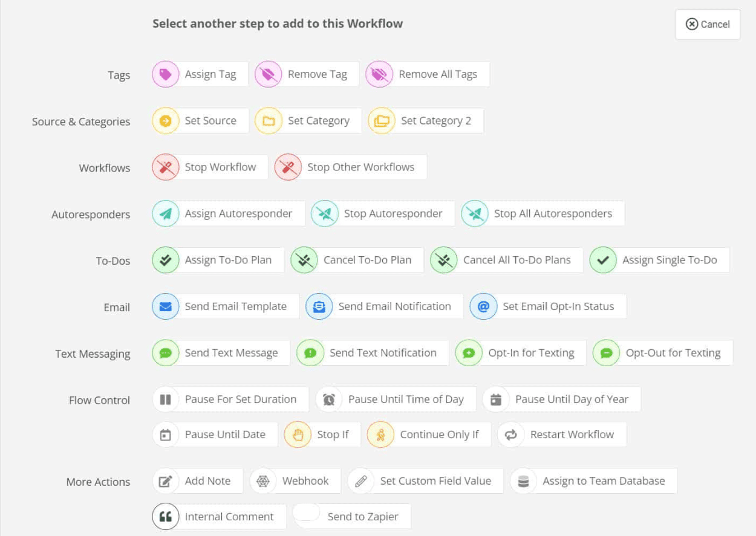Click the pink Assign Tag icon
This screenshot has width=756, height=536.
coord(165,74)
